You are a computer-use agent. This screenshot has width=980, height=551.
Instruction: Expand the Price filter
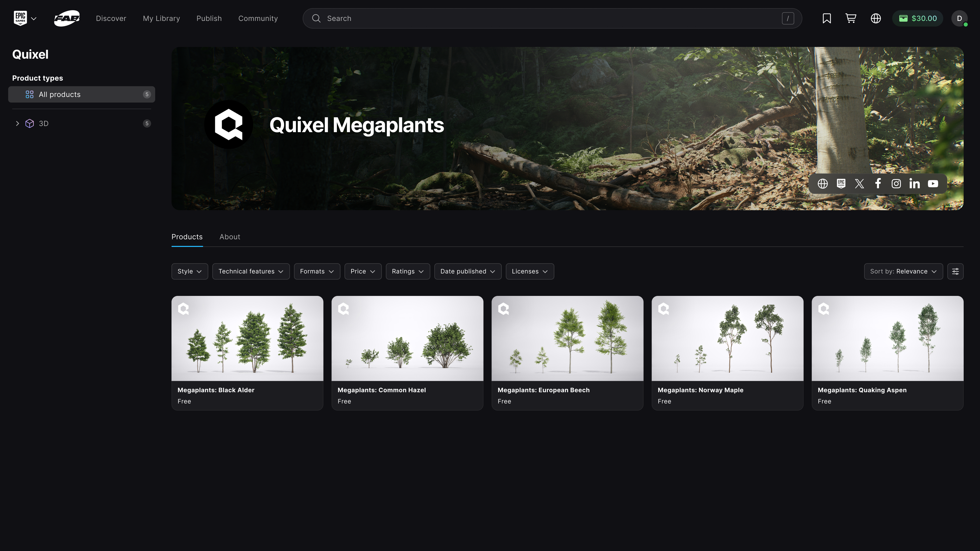point(363,271)
